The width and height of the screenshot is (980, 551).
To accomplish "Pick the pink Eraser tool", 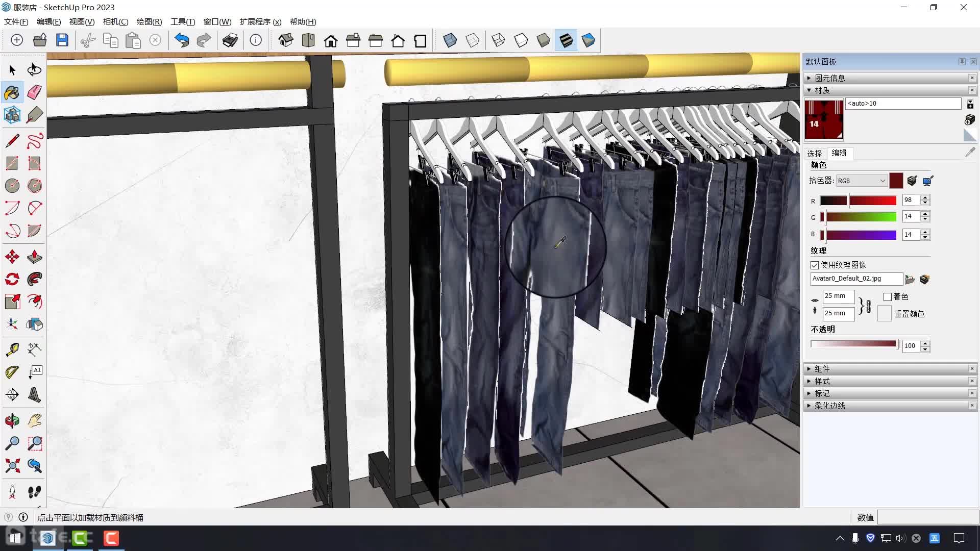I will (34, 92).
